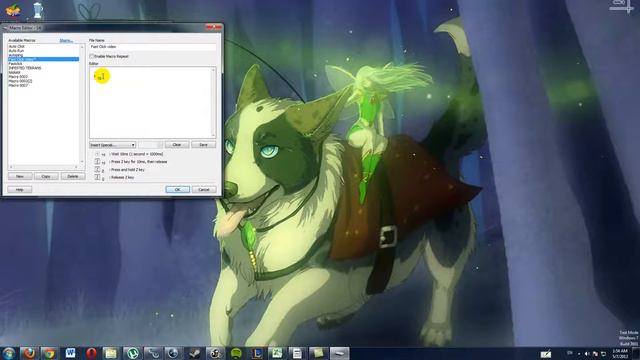Open Microsoft Word from the taskbar
Image resolution: width=640 pixels, height=360 pixels.
(70, 353)
